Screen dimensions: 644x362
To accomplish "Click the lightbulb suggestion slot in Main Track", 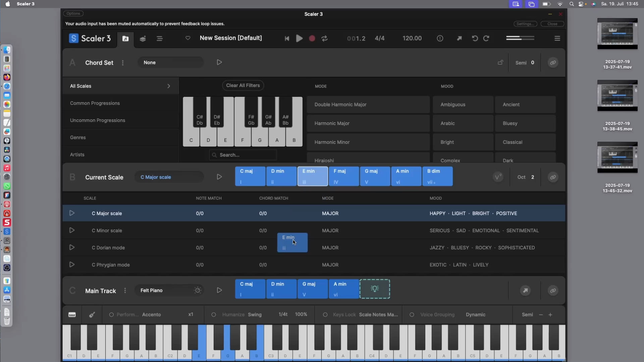I will pyautogui.click(x=375, y=289).
